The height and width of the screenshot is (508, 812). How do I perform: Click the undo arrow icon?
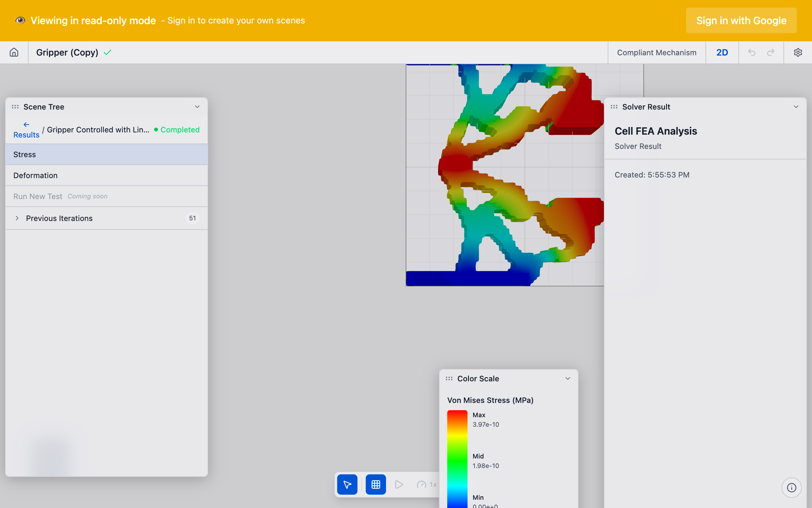tap(752, 52)
